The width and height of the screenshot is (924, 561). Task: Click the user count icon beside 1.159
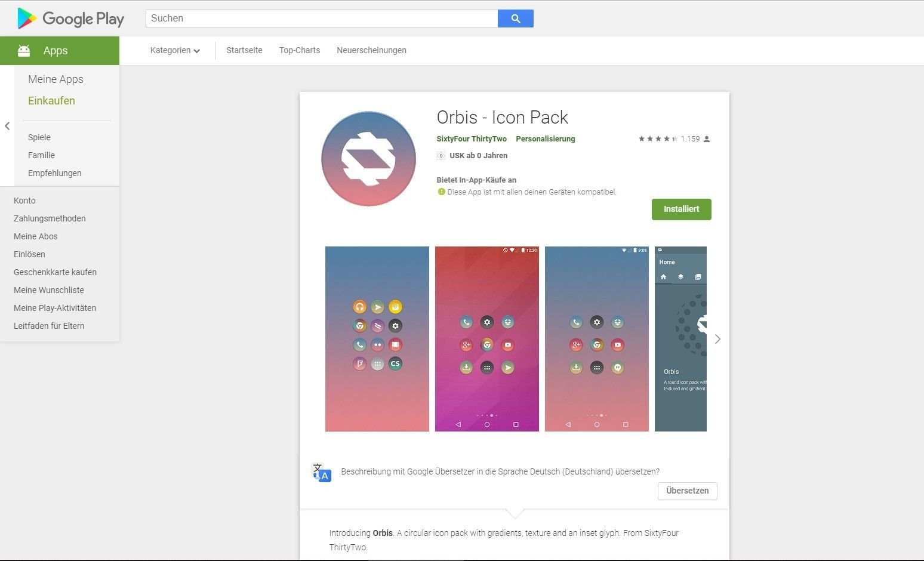click(x=707, y=139)
